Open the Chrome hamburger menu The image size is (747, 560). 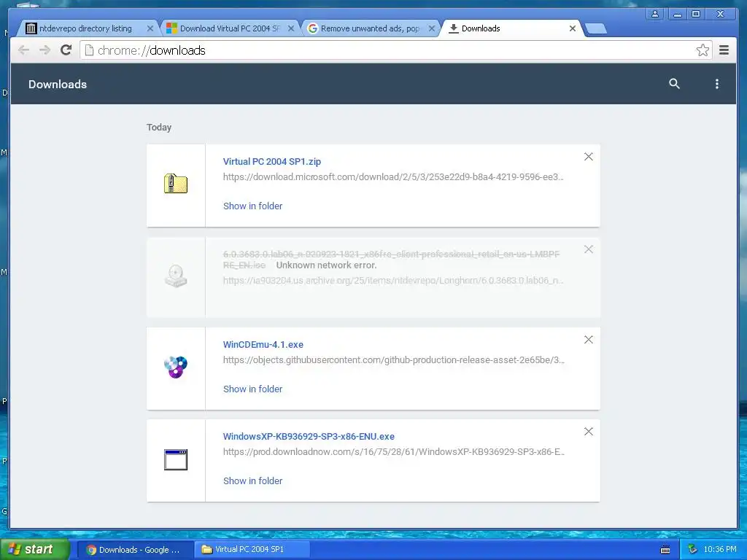pyautogui.click(x=724, y=50)
